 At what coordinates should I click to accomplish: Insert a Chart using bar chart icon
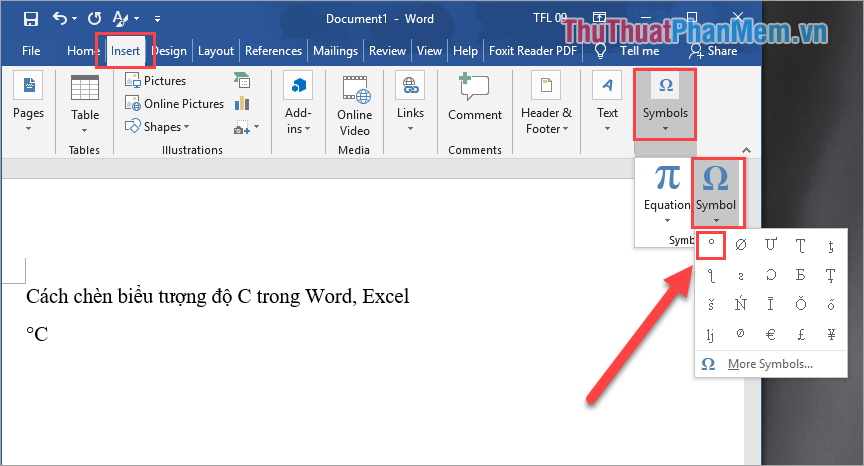pos(242,104)
